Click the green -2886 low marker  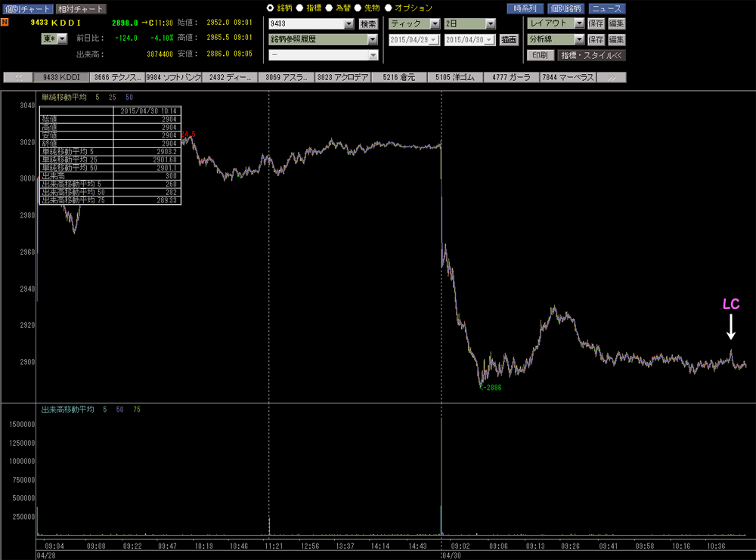pos(491,388)
